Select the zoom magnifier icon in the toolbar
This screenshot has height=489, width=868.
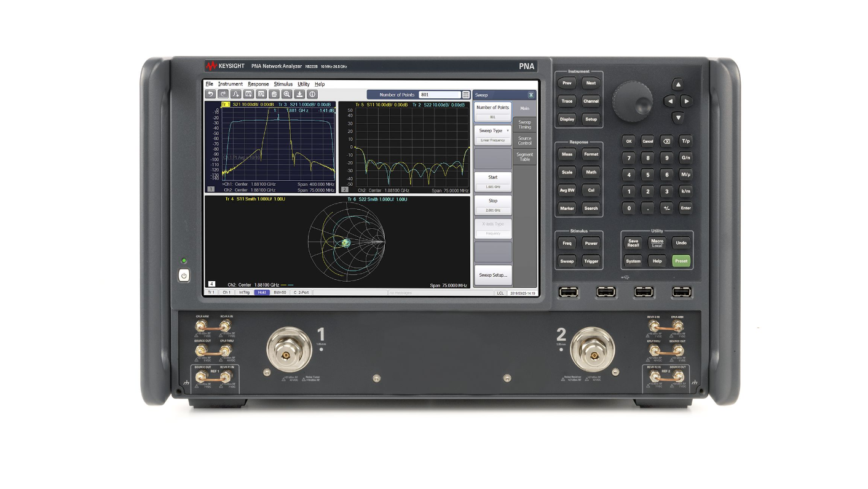pyautogui.click(x=288, y=95)
